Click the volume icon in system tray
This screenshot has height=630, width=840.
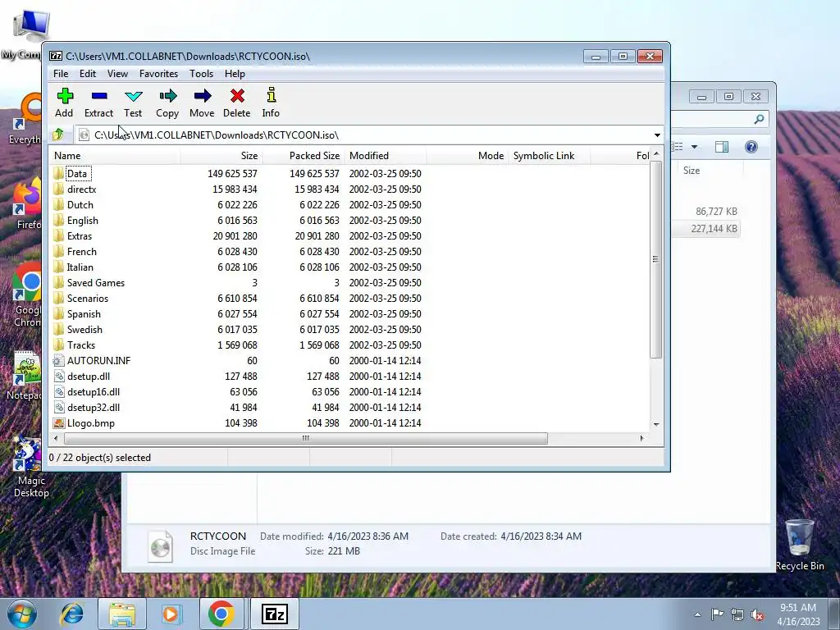pyautogui.click(x=757, y=614)
